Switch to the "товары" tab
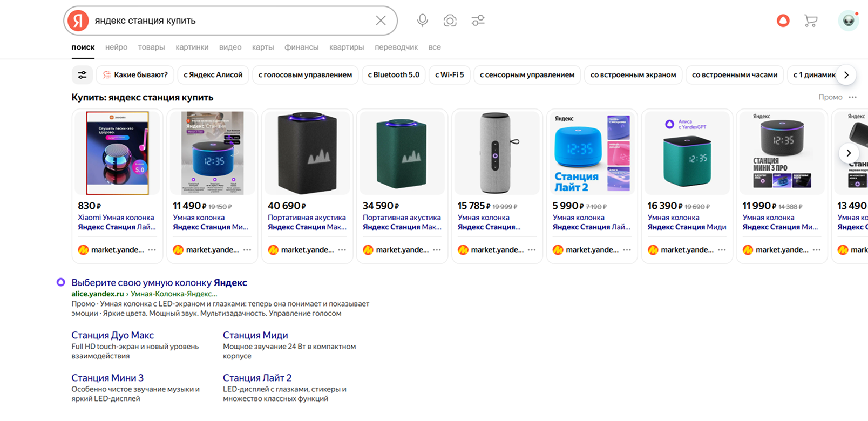 tap(151, 47)
